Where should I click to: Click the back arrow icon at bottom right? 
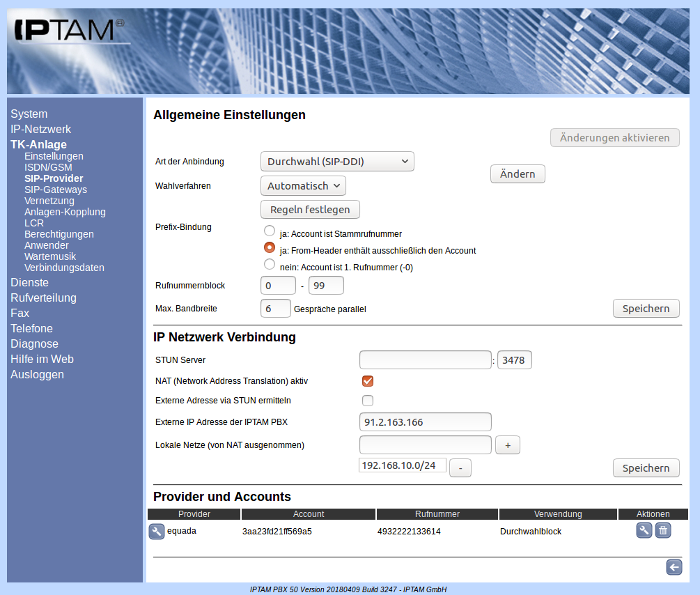pos(674,567)
